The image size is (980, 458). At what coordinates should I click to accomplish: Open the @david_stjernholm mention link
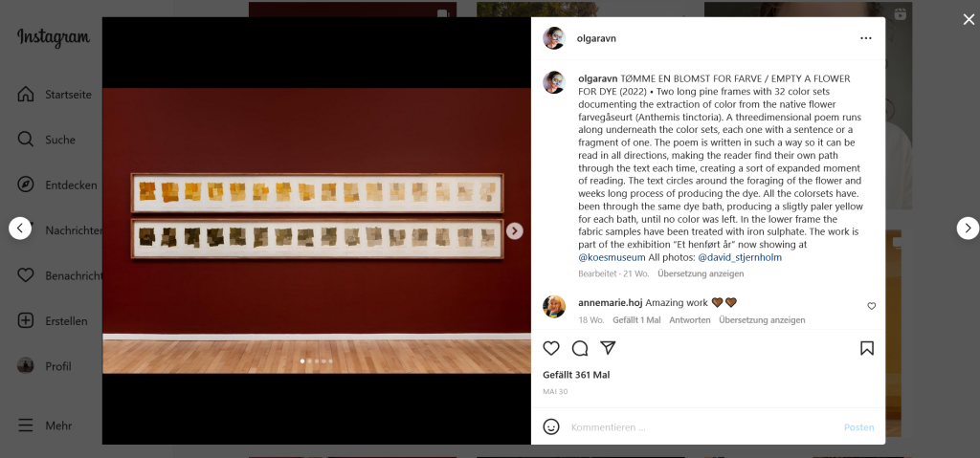740,257
